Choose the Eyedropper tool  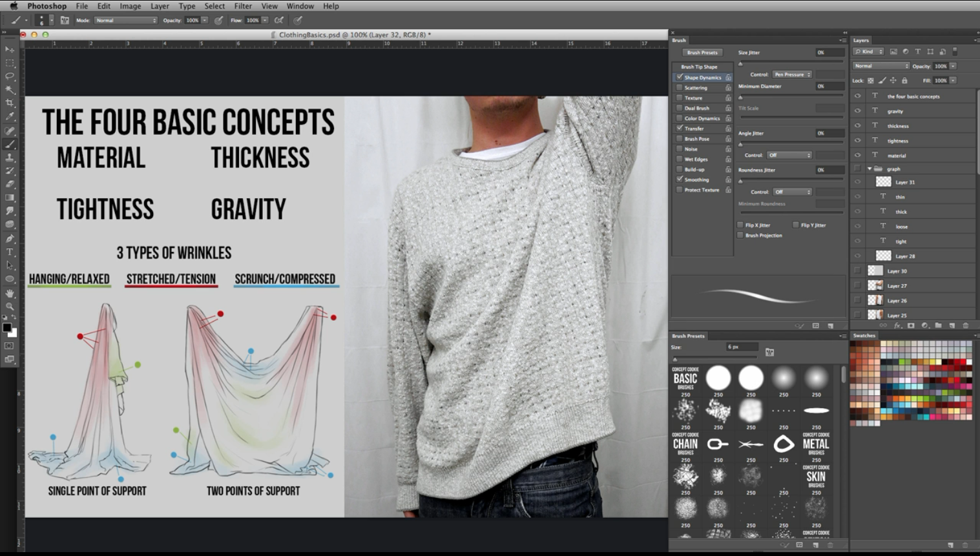coord(10,116)
